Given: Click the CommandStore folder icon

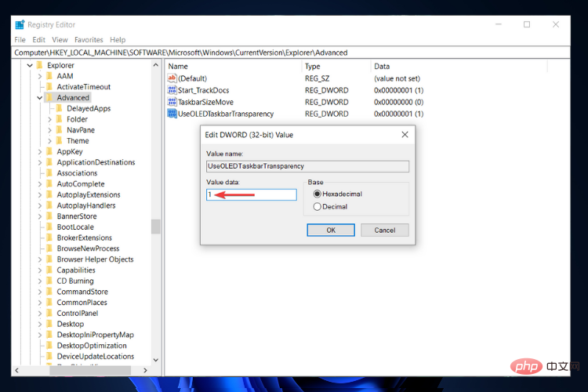Looking at the screenshot, I should point(49,292).
